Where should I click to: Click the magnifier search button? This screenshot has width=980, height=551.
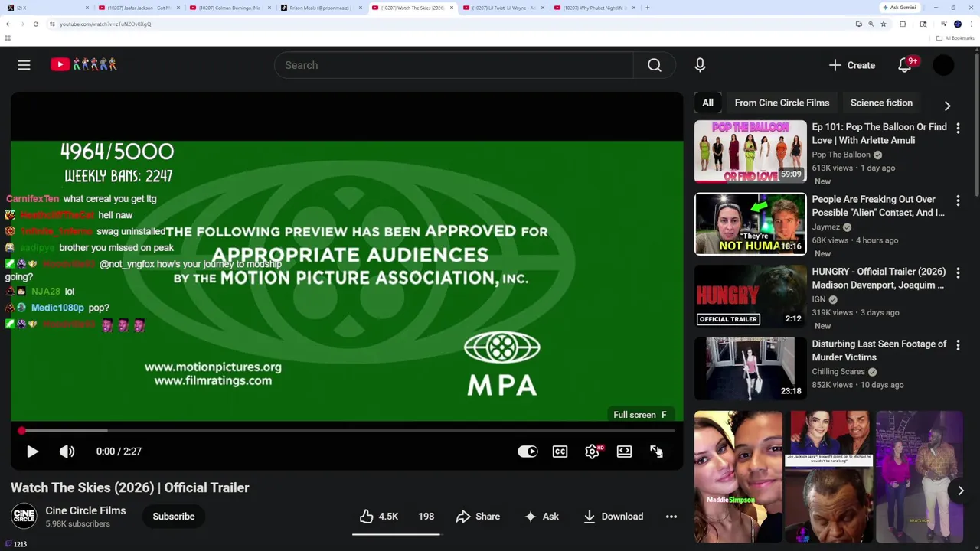coord(655,65)
